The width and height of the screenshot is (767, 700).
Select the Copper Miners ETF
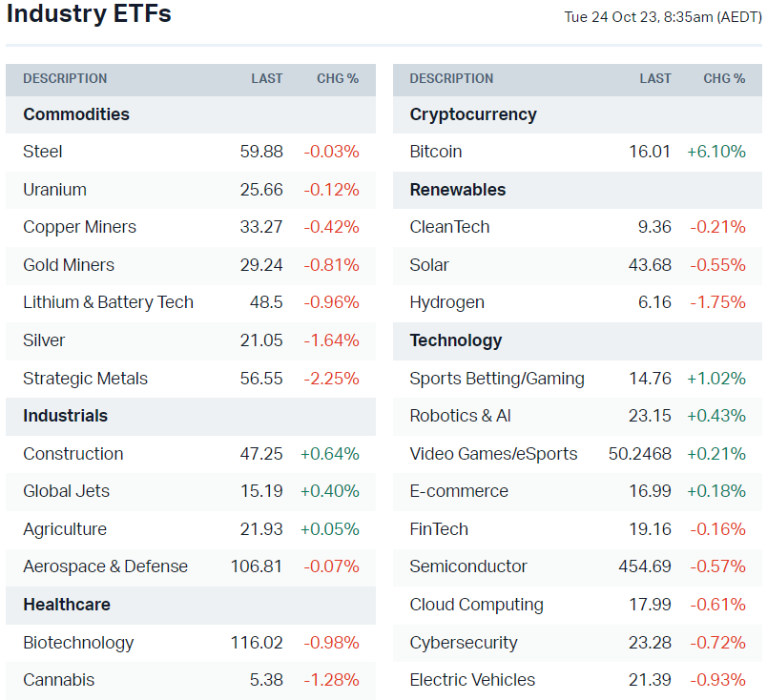click(x=79, y=227)
